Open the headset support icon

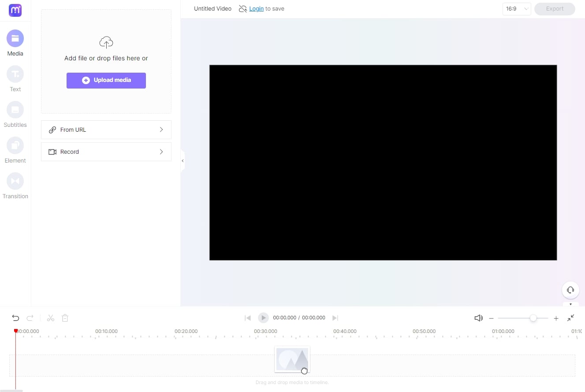click(x=570, y=290)
